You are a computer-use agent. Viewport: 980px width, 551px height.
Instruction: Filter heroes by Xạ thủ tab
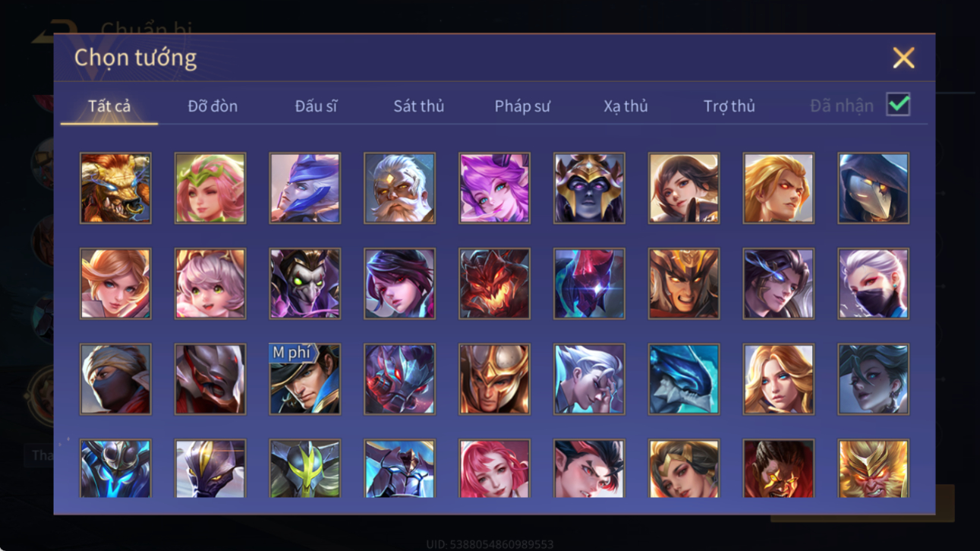click(x=625, y=106)
